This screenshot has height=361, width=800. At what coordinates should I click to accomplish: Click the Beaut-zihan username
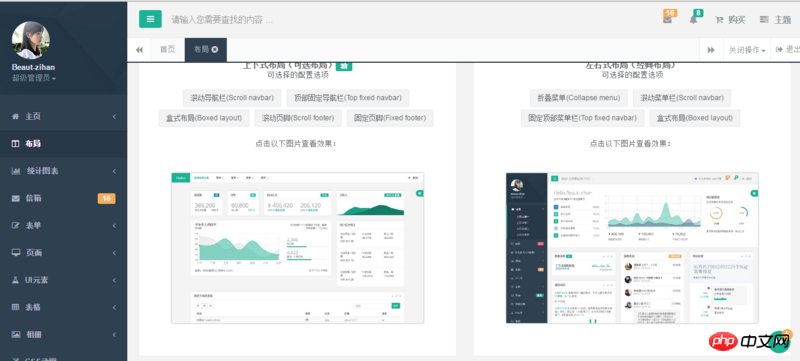pos(33,67)
